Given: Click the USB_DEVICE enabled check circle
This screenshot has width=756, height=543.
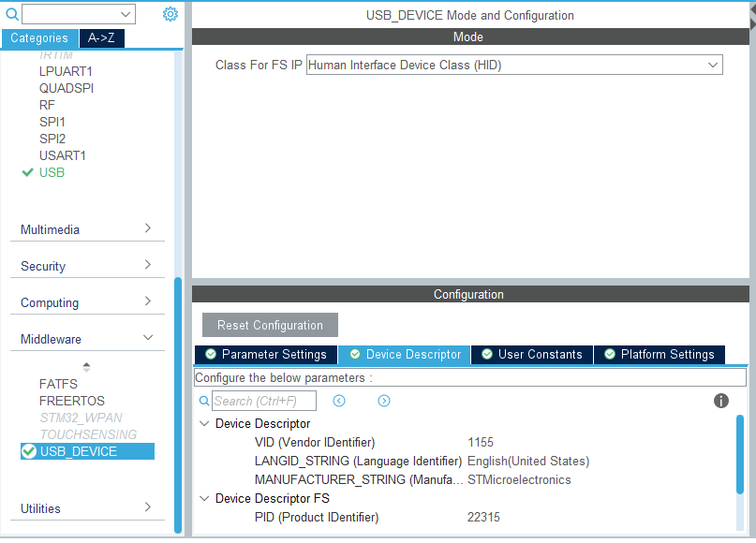Looking at the screenshot, I should [29, 451].
